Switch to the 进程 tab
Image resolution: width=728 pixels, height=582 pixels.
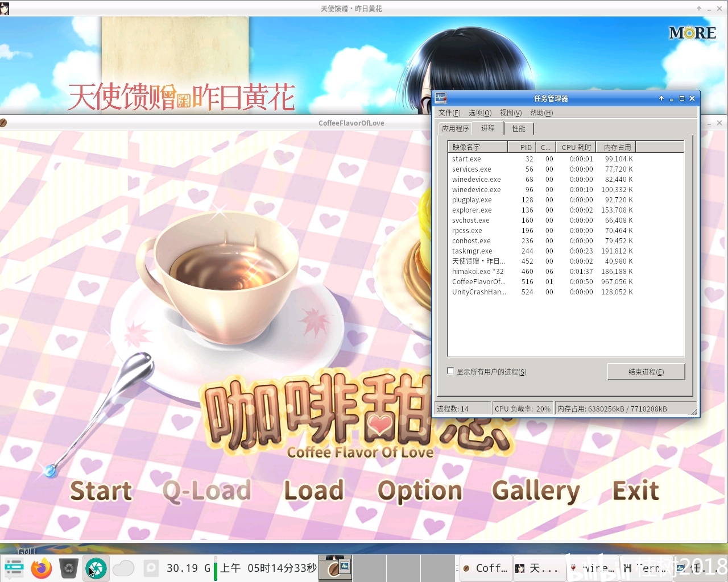(488, 128)
